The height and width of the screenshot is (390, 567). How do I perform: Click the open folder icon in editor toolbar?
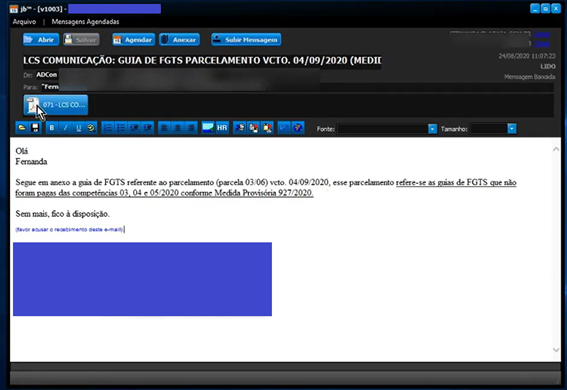[x=22, y=128]
